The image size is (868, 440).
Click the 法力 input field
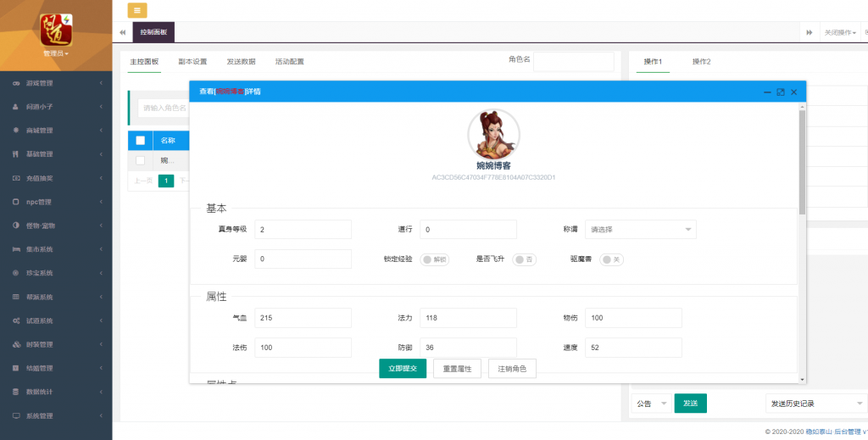(x=468, y=318)
